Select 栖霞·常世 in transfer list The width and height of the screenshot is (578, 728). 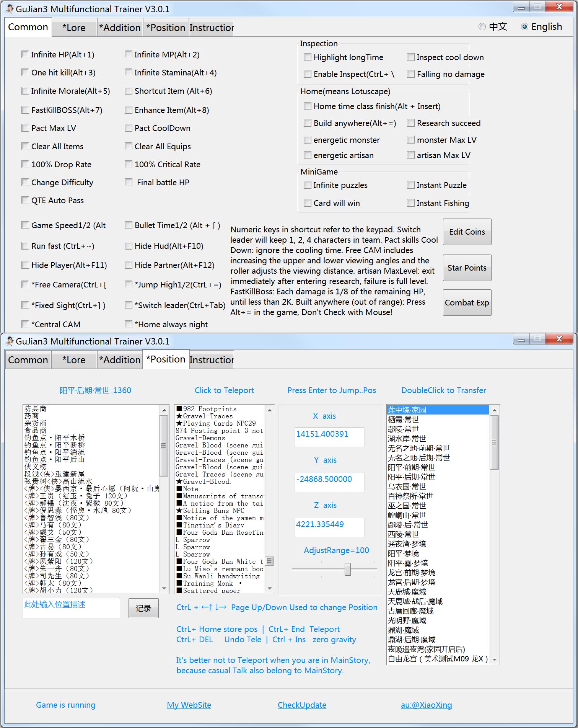pyautogui.click(x=438, y=419)
